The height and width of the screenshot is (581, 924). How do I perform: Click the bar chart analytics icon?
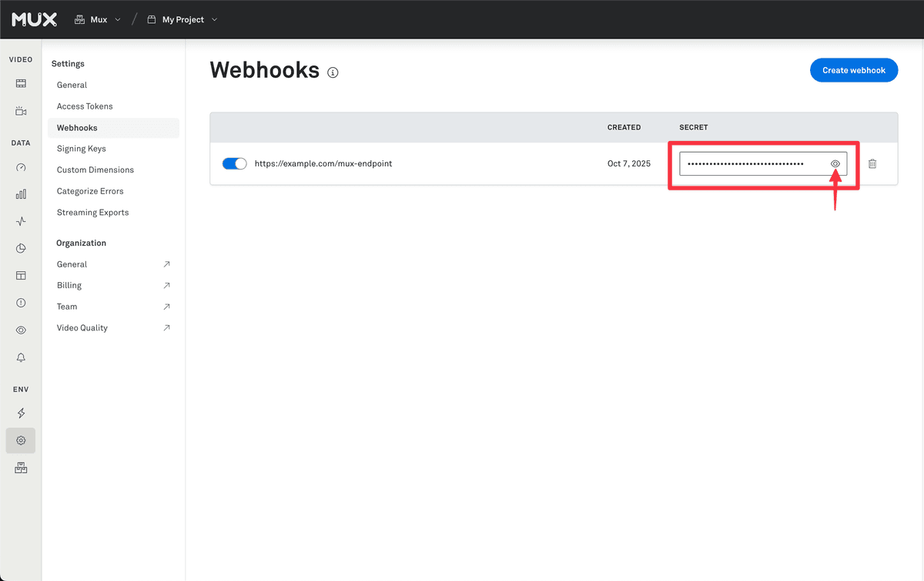(21, 194)
